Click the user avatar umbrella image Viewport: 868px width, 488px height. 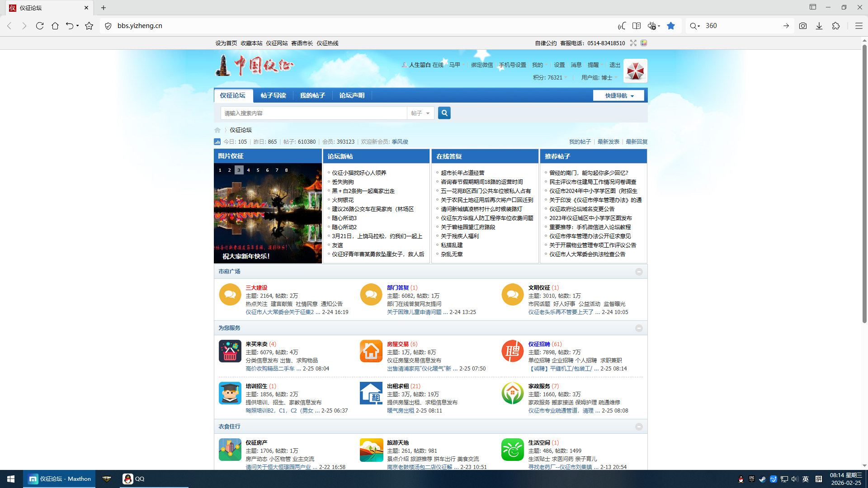coord(635,71)
